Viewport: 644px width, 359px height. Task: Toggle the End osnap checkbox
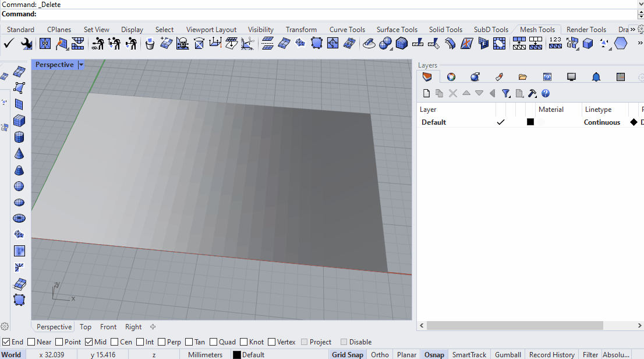tap(6, 342)
